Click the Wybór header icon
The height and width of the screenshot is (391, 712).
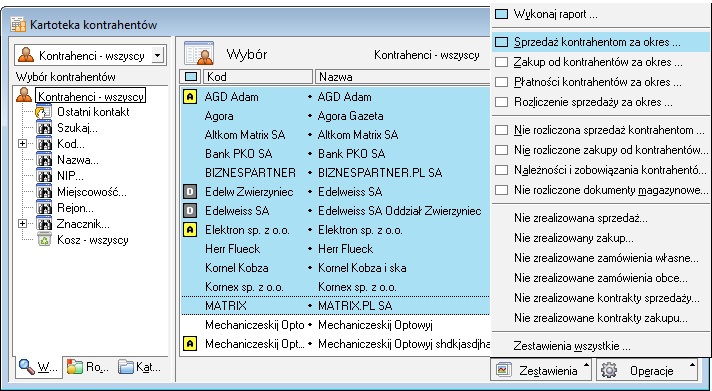tap(199, 54)
